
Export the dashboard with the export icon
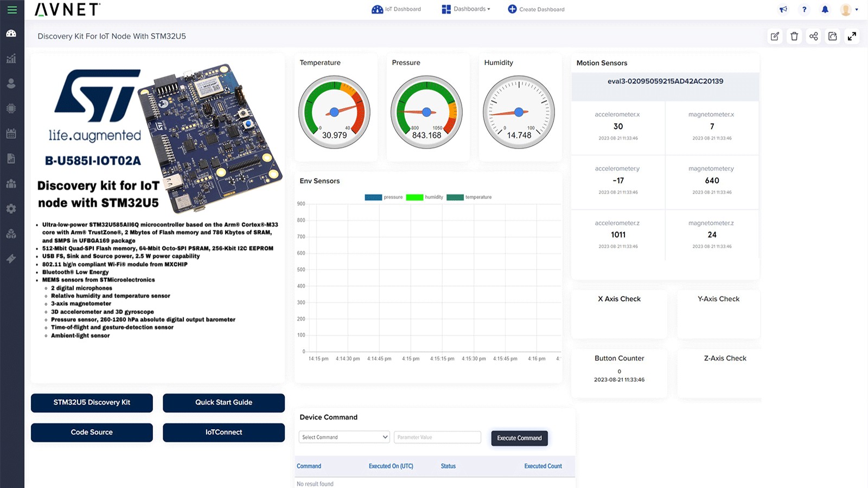(x=833, y=36)
